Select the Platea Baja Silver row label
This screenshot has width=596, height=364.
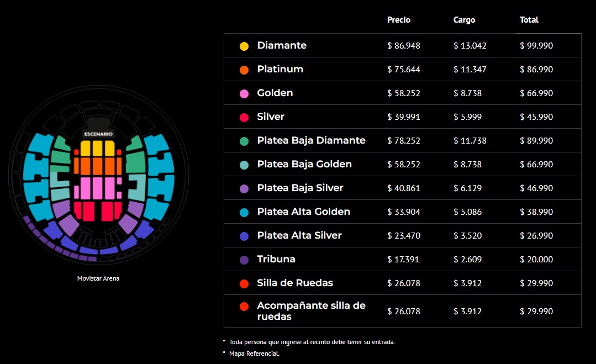[300, 188]
